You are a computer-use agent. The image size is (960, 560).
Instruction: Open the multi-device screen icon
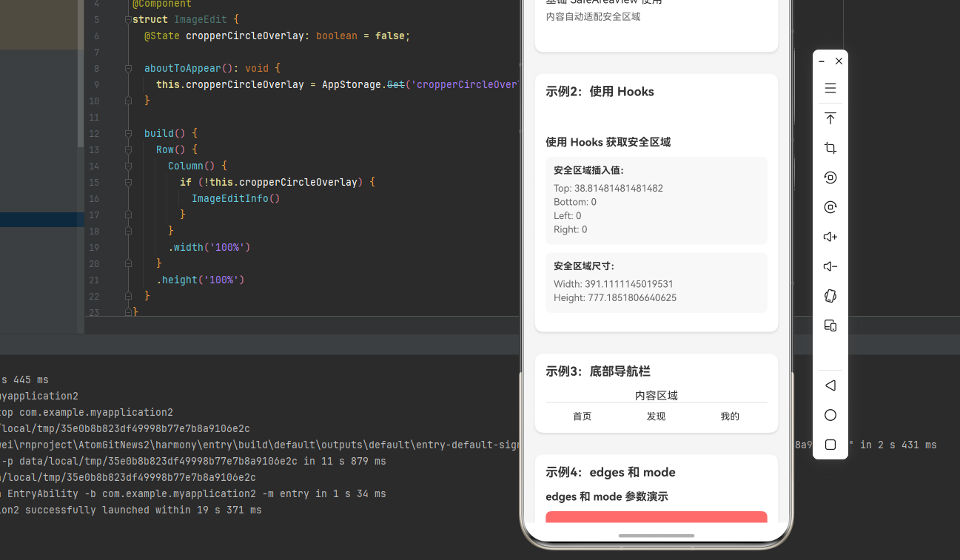pos(830,325)
